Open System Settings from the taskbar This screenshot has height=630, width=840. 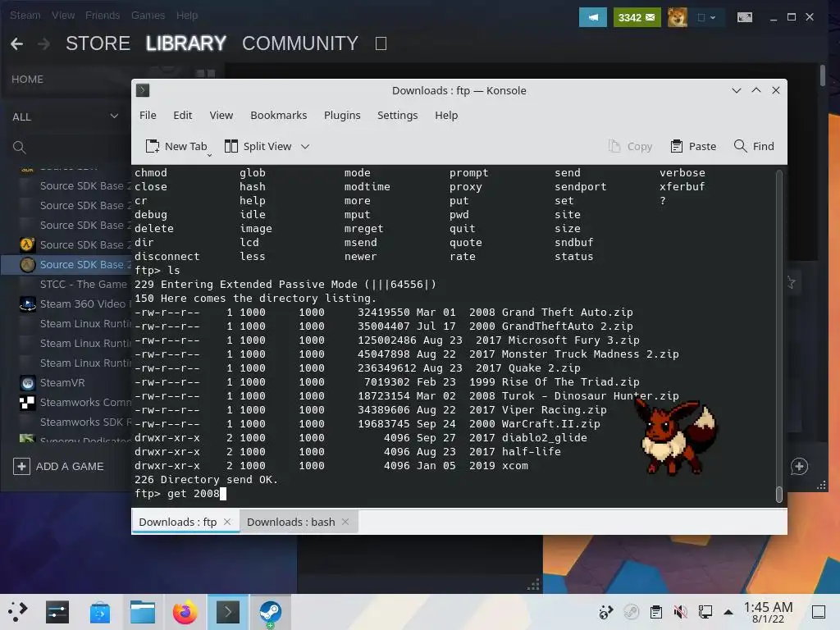[x=57, y=612]
